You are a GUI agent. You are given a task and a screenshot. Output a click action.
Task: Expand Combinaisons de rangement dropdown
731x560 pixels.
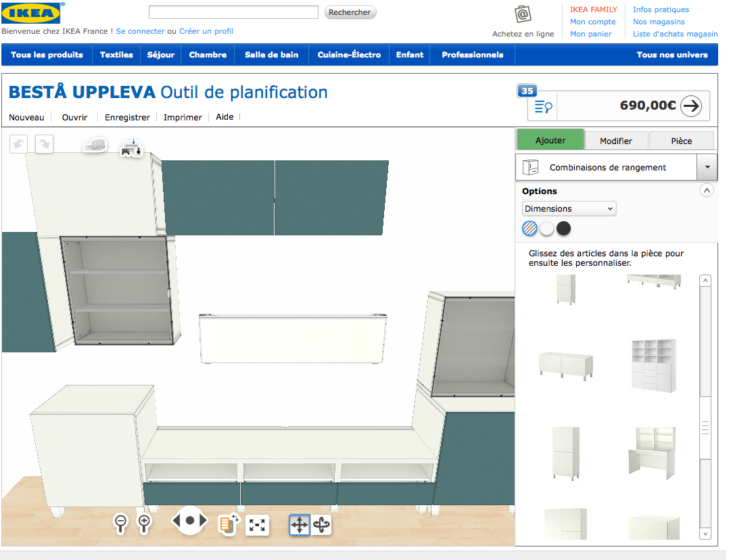point(707,167)
